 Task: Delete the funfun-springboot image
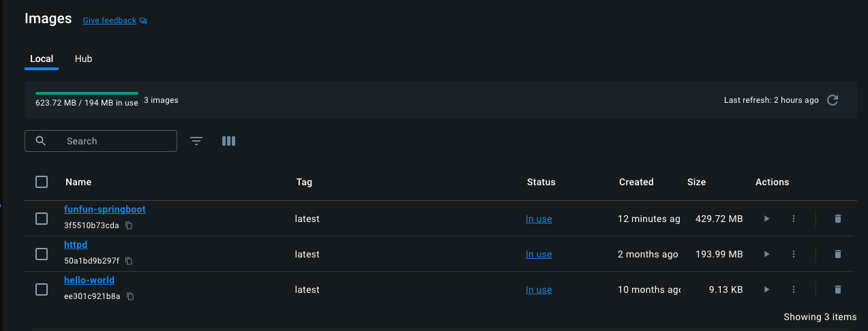coord(838,219)
